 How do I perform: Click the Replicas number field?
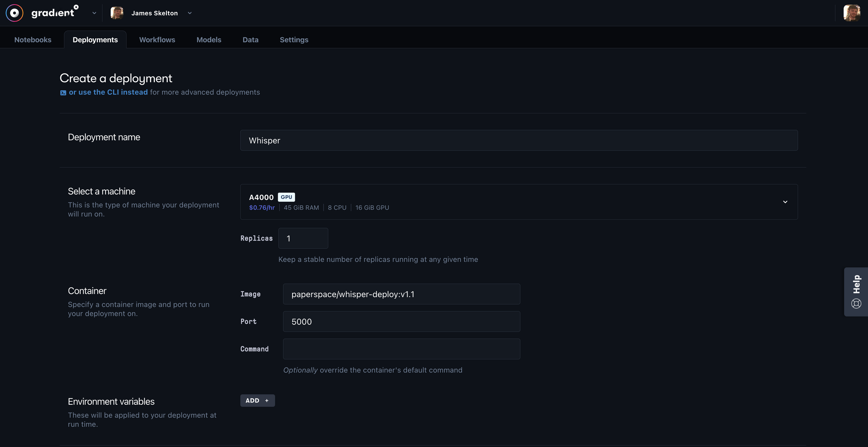[x=303, y=238]
